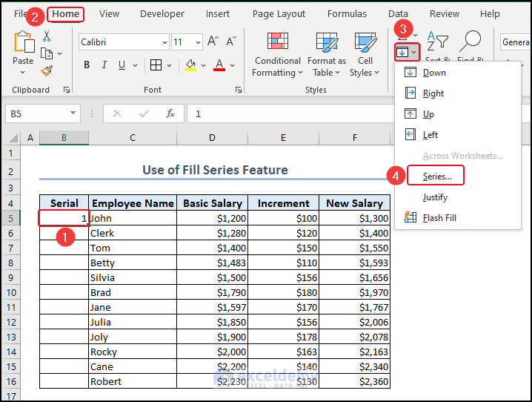Image resolution: width=532 pixels, height=402 pixels.
Task: Select cell B5 containing value 1
Action: [64, 218]
